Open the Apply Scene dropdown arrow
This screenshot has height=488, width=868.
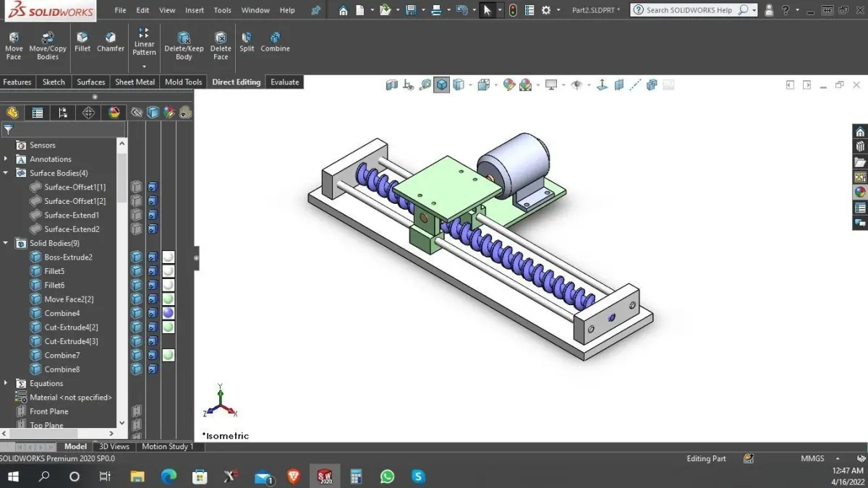pyautogui.click(x=539, y=85)
